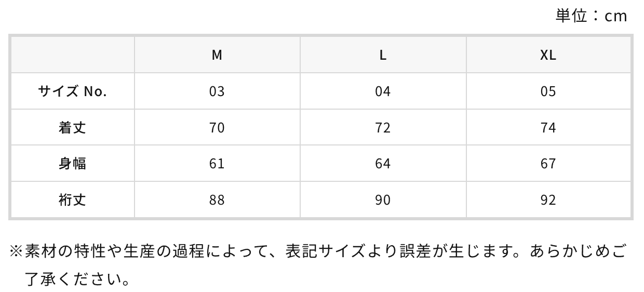Image resolution: width=644 pixels, height=292 pixels.
Task: Click the XL size column header
Action: coord(548,55)
